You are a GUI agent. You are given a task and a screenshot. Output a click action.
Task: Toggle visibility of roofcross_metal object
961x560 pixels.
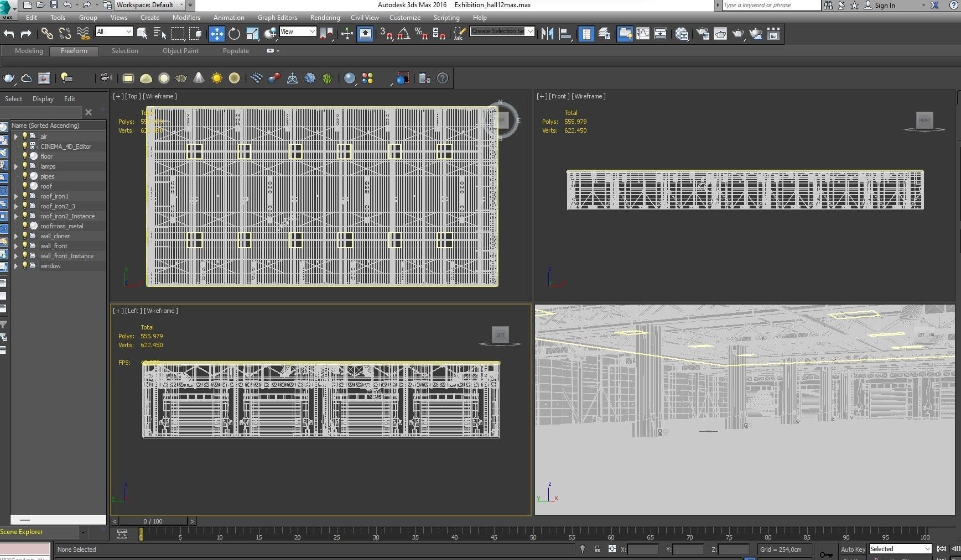[25, 226]
